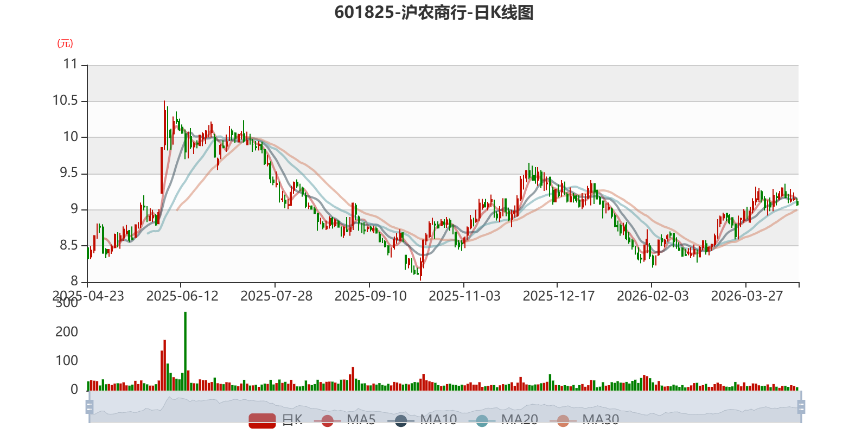Click the 2025-07-28 date axis label
The width and height of the screenshot is (868, 434).
point(277,296)
